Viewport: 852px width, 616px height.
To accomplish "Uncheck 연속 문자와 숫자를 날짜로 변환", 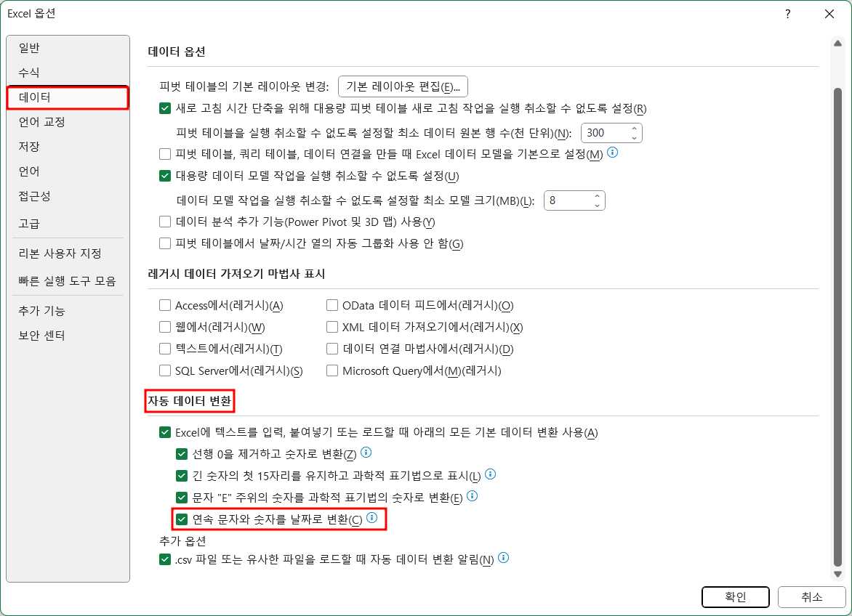I will (x=182, y=519).
